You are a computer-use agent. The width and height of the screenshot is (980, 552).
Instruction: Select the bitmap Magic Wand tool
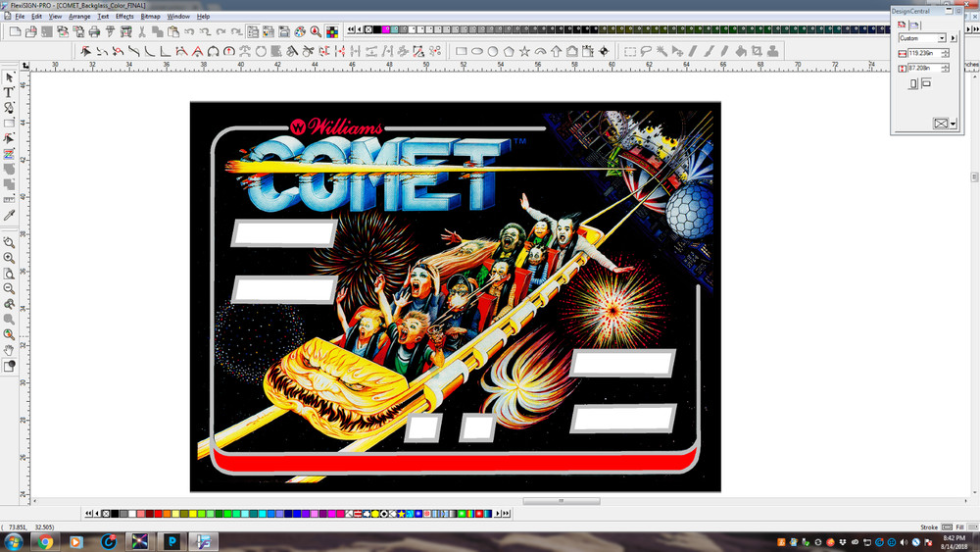[x=661, y=51]
